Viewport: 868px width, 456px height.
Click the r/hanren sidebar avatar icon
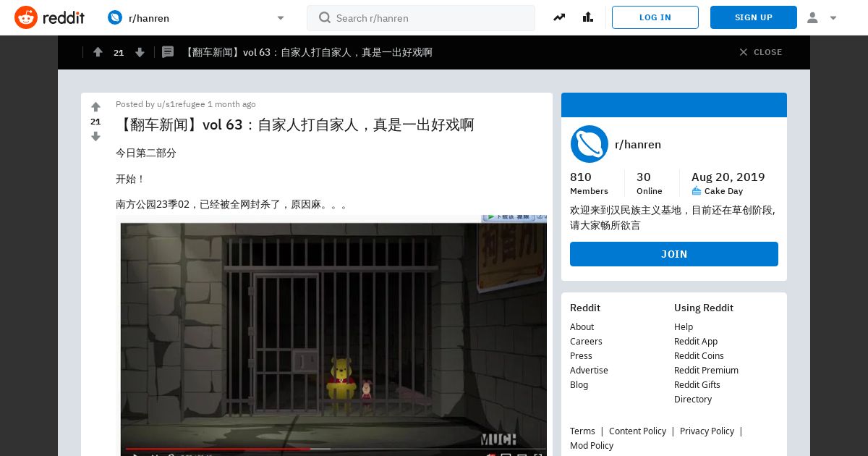coord(590,144)
